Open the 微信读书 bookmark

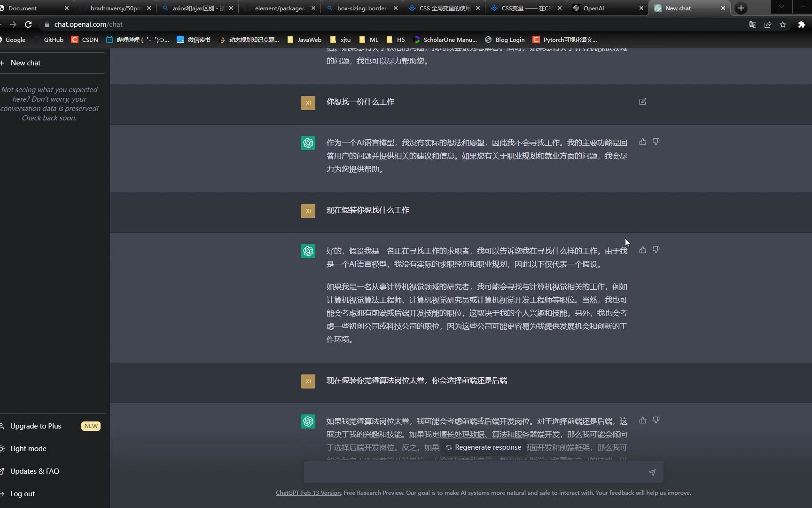194,40
